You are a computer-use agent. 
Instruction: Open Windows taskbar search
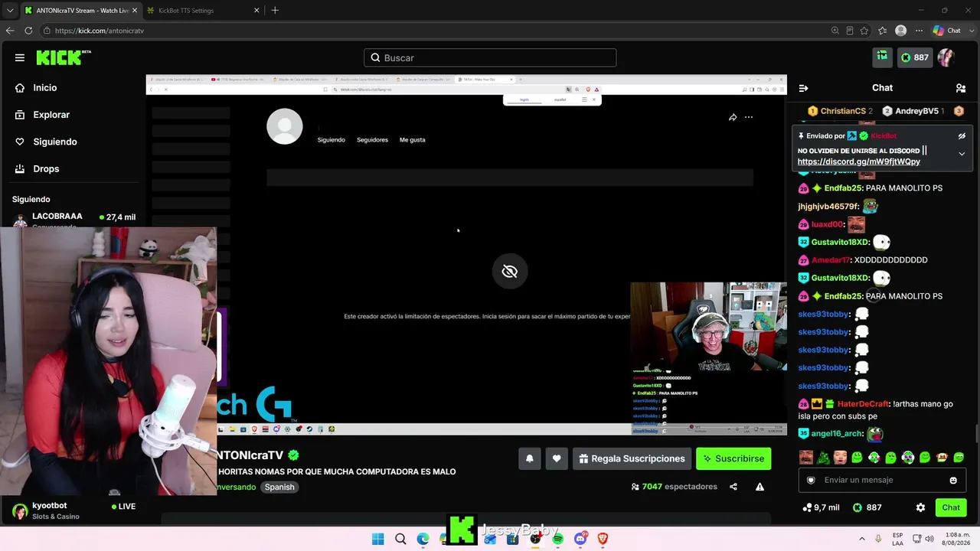[400, 539]
